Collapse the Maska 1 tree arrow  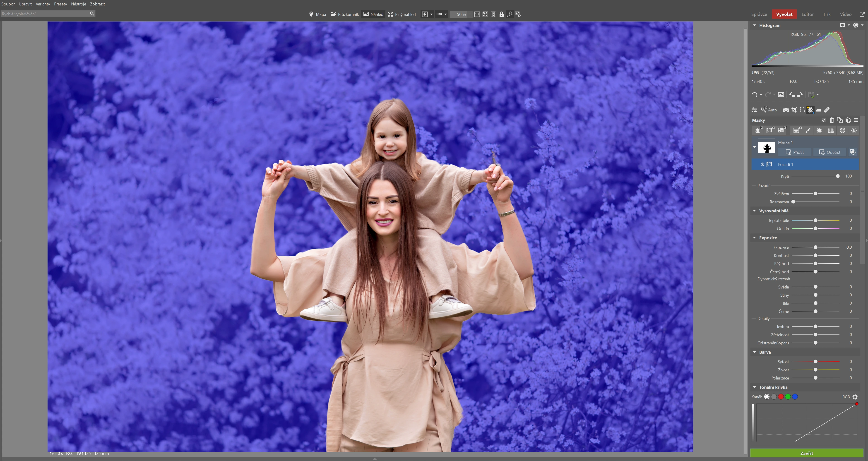pyautogui.click(x=755, y=147)
